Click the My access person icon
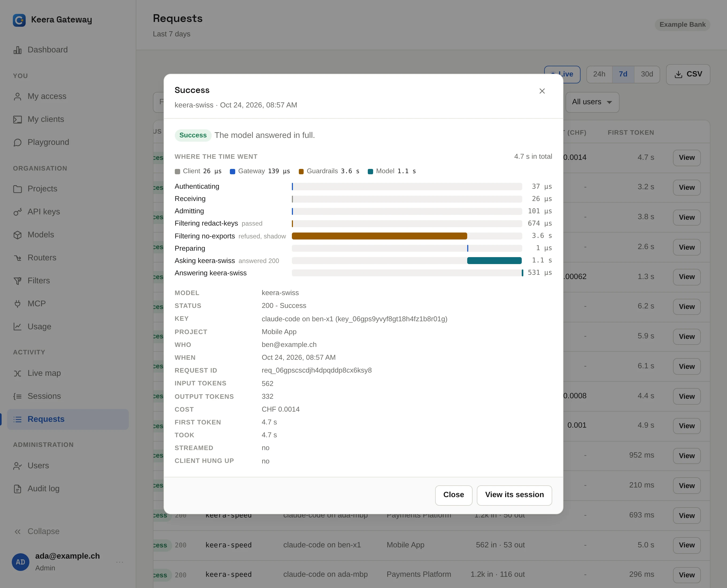This screenshot has width=727, height=588. point(18,96)
